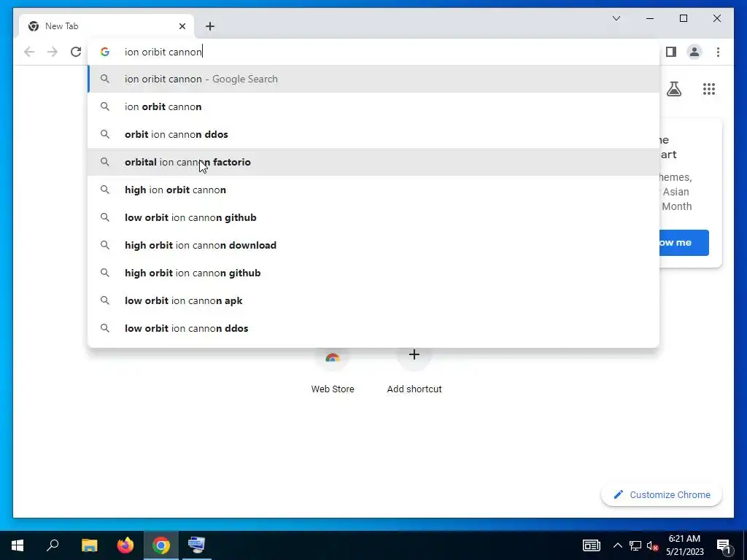Select suggestion 'low orbit ion cannon apk'
This screenshot has width=747, height=560.
(x=374, y=300)
